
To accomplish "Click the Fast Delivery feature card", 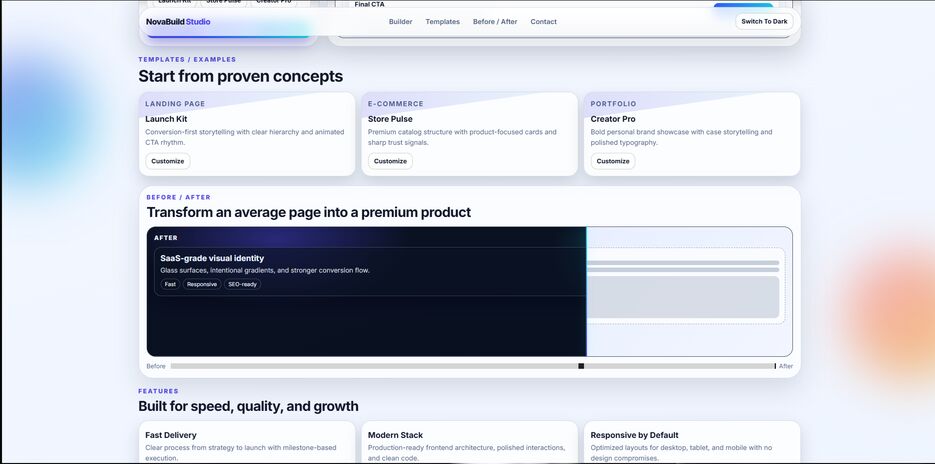I will pyautogui.click(x=247, y=443).
